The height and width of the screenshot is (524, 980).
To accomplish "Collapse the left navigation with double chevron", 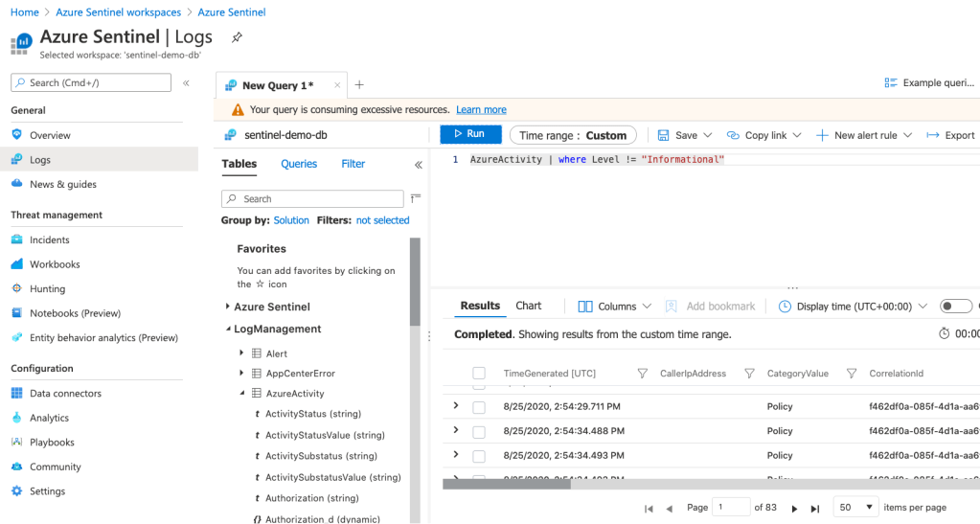I will (186, 83).
